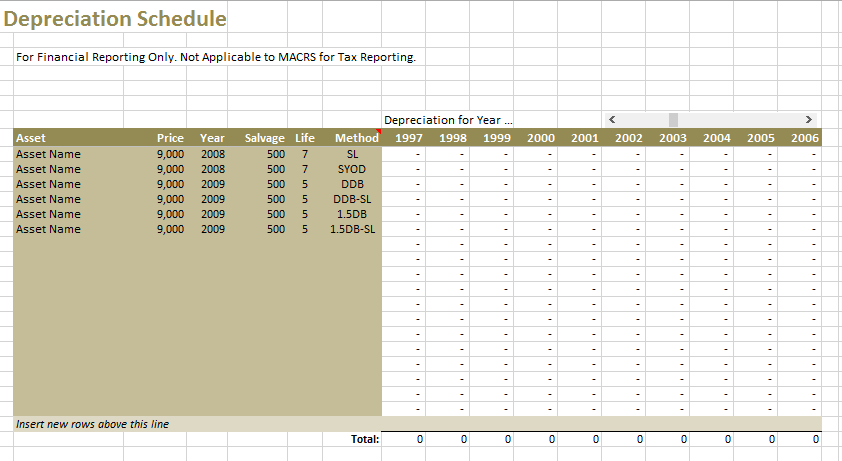Click the 'Insert new rows above this line' row
The height and width of the screenshot is (461, 842).
click(93, 424)
